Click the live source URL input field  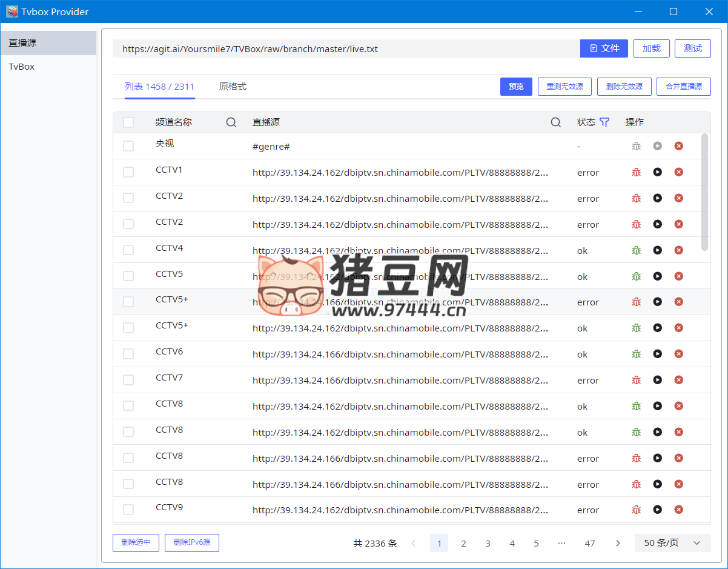coord(345,48)
